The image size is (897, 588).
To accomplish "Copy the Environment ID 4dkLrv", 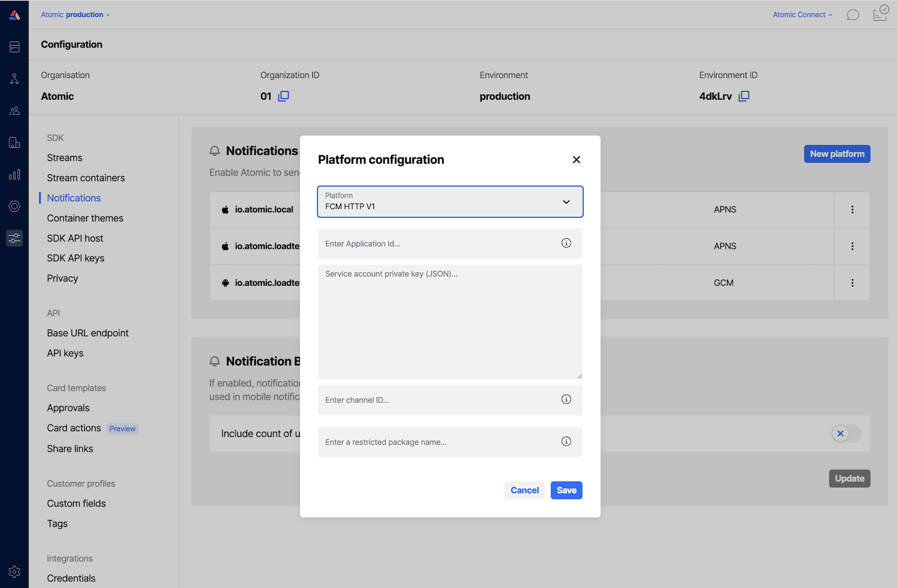I will (744, 96).
